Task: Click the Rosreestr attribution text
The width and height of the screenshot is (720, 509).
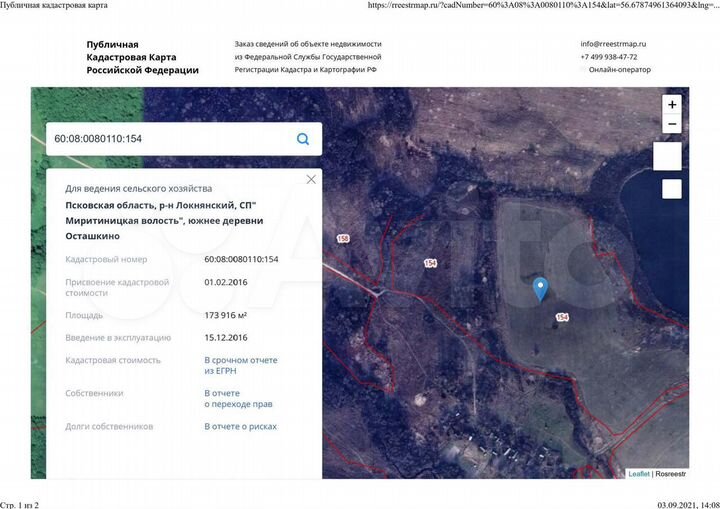Action: click(670, 474)
